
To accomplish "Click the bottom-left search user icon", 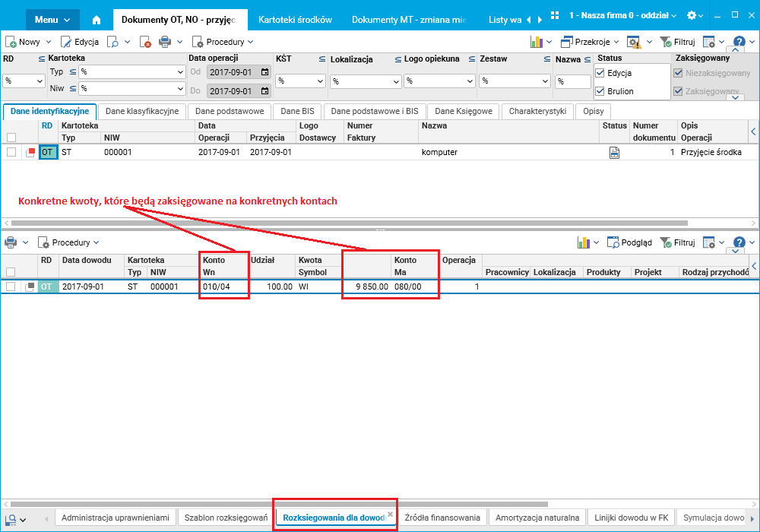I will coord(10,520).
